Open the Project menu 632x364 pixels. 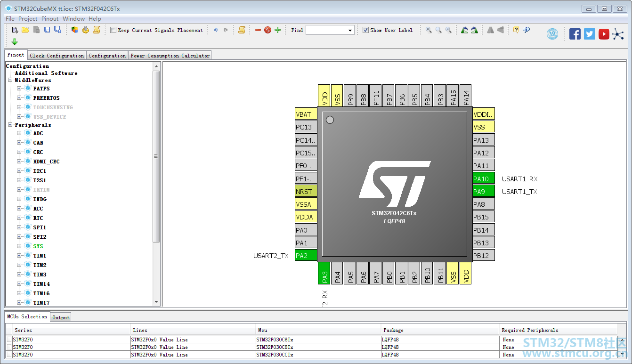[28, 19]
